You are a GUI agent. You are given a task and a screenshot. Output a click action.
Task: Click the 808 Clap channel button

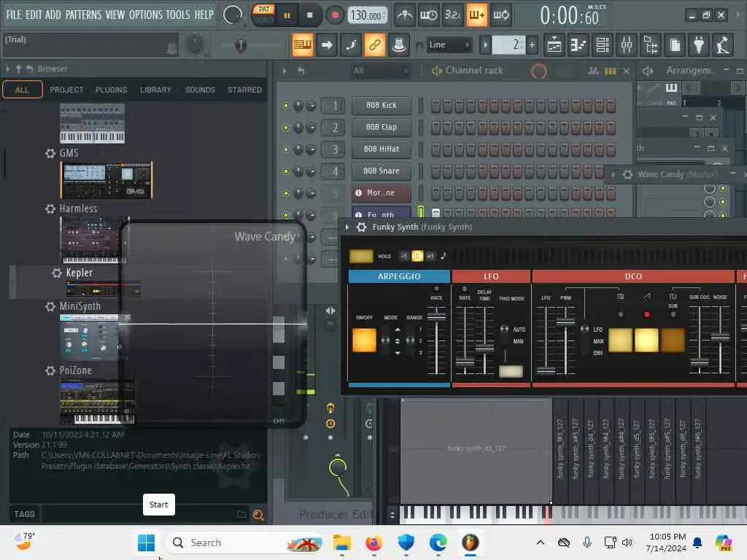point(381,127)
